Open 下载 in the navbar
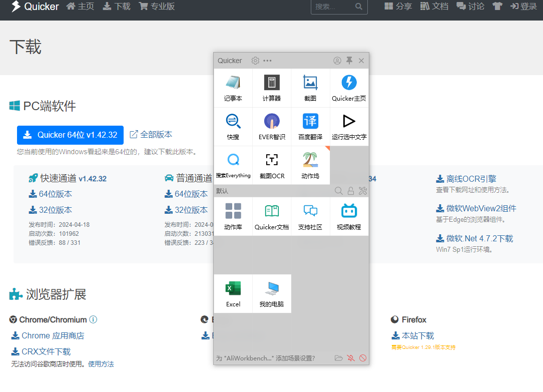The image size is (543, 392). click(117, 6)
